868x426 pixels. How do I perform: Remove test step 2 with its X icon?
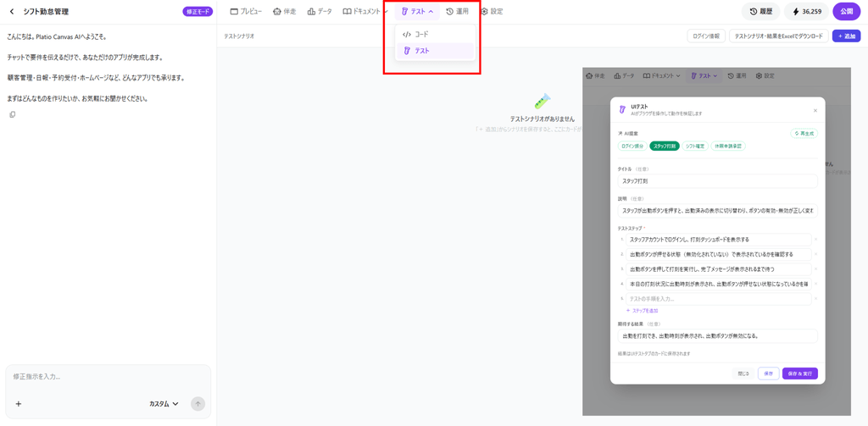pyautogui.click(x=816, y=254)
